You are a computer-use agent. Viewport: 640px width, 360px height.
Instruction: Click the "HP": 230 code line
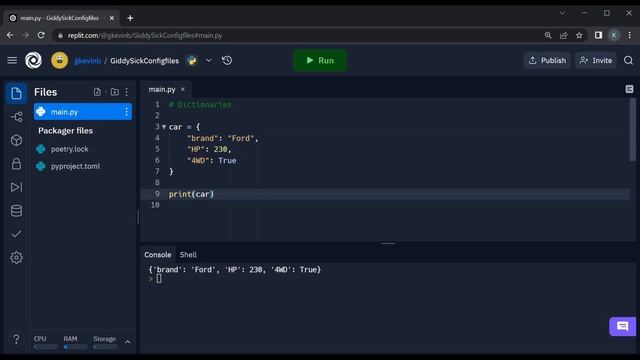(x=209, y=149)
